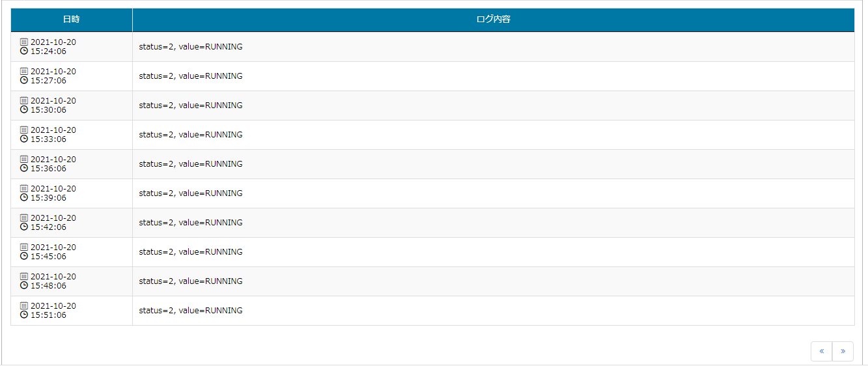Select the log content at 15:51:06

coord(191,311)
